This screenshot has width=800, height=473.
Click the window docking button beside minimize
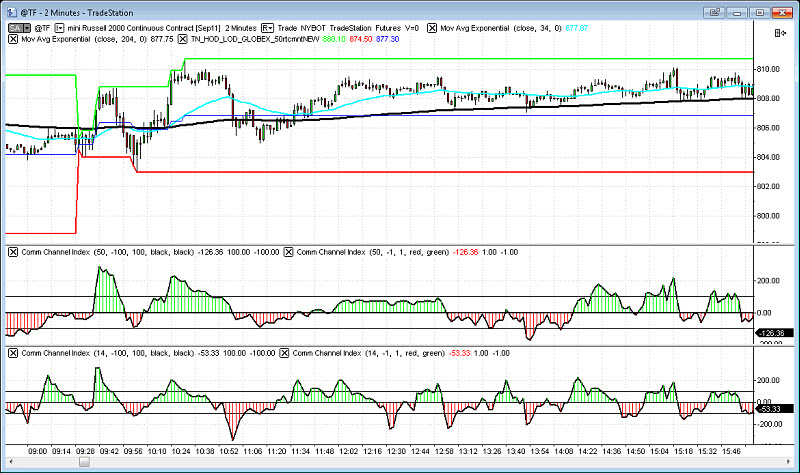[714, 12]
